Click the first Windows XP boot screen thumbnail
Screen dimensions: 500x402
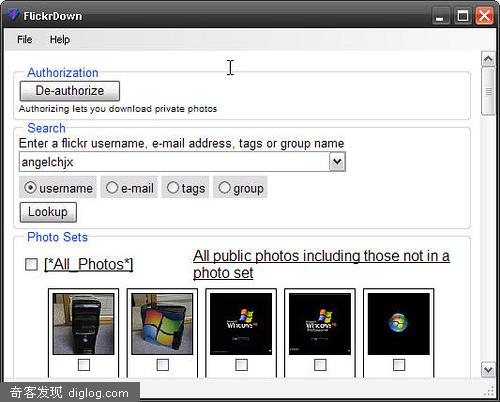coord(241,324)
